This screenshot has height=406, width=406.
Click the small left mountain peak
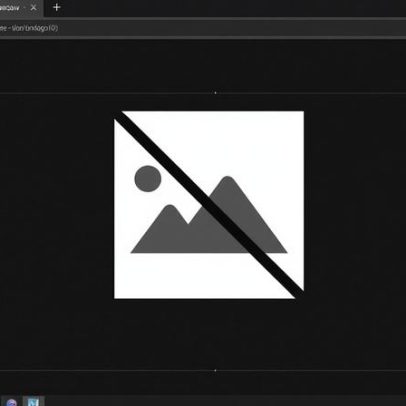pos(170,209)
